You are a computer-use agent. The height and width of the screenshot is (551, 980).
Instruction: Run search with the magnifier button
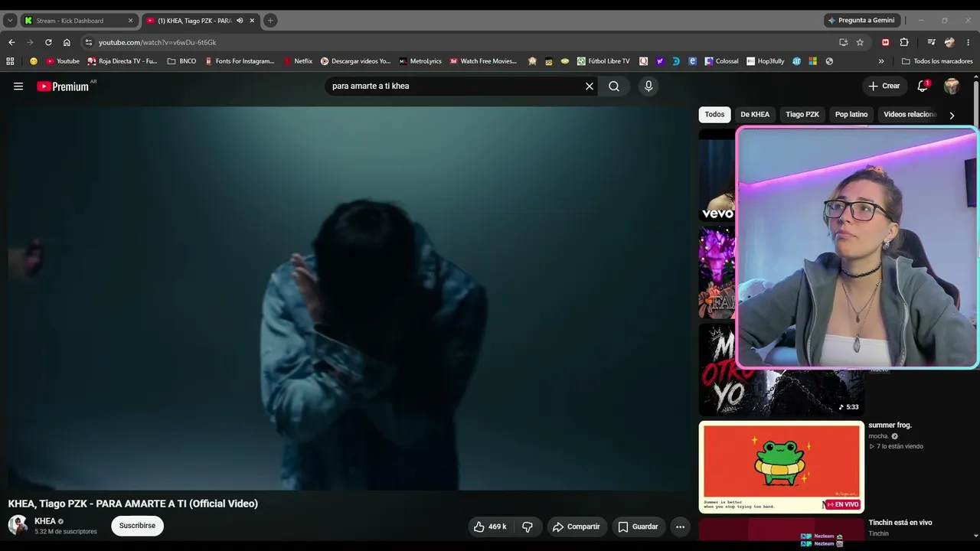[x=614, y=86]
